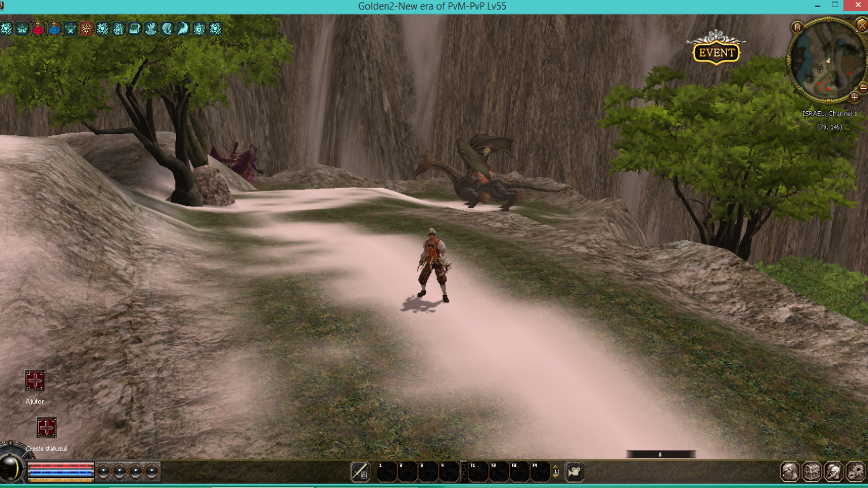Click the F3 quick slot
868x488 pixels.
[520, 471]
